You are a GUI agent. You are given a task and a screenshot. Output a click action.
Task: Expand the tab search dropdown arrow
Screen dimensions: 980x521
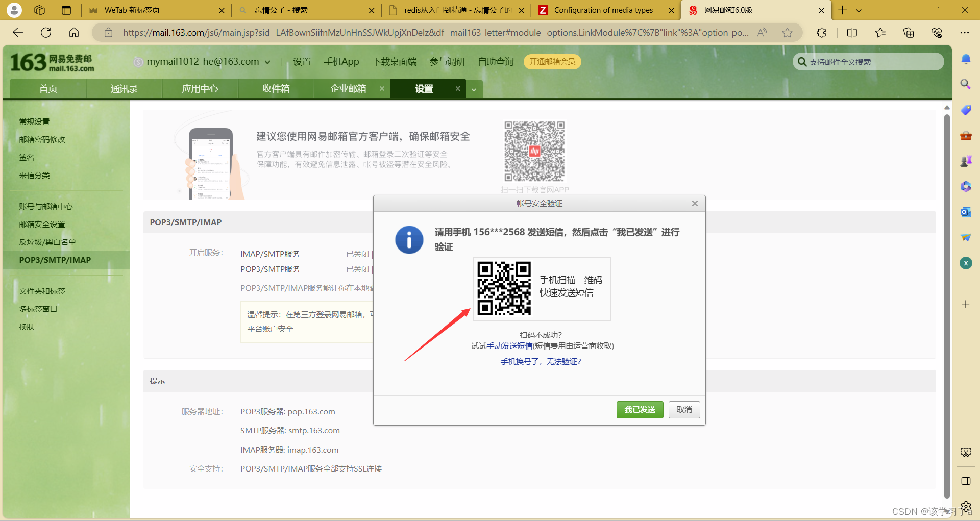[x=859, y=10]
